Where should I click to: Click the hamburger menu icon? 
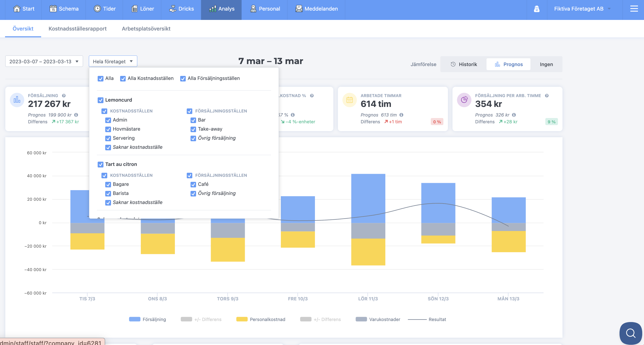coord(634,9)
